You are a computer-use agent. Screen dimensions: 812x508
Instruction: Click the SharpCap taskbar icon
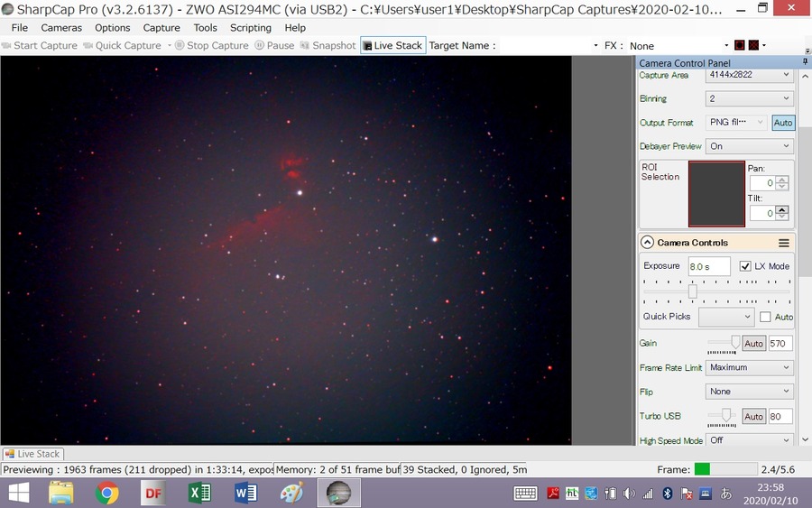click(338, 493)
